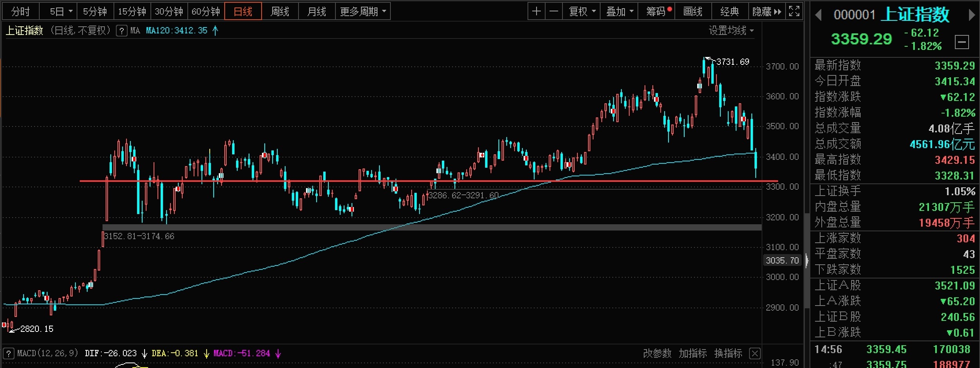Click the minus zoom-out chart button
Screen dimensions: 980x368
coord(553,11)
